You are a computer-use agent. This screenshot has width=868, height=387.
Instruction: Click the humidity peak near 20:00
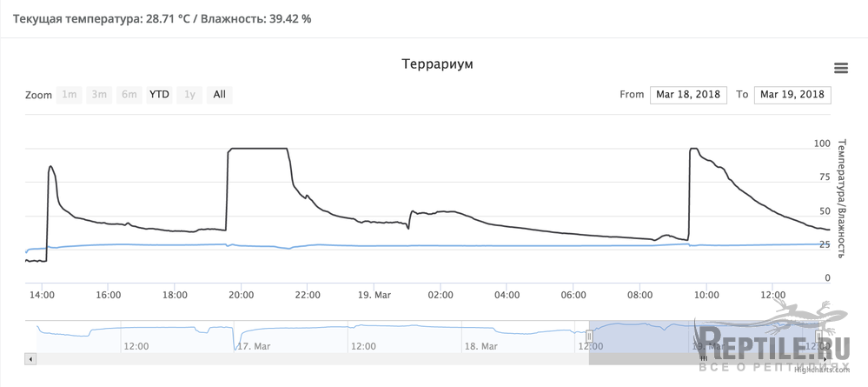pyautogui.click(x=257, y=149)
